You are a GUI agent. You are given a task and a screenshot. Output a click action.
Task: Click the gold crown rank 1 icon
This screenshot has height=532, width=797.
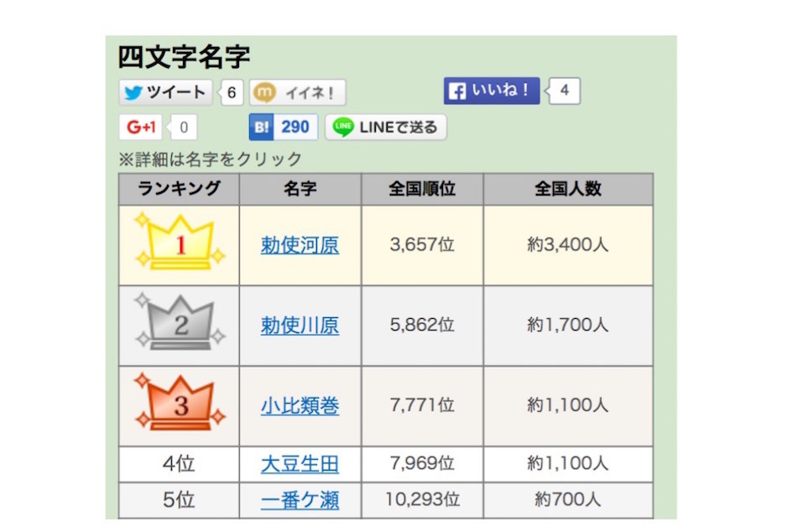[x=180, y=244]
